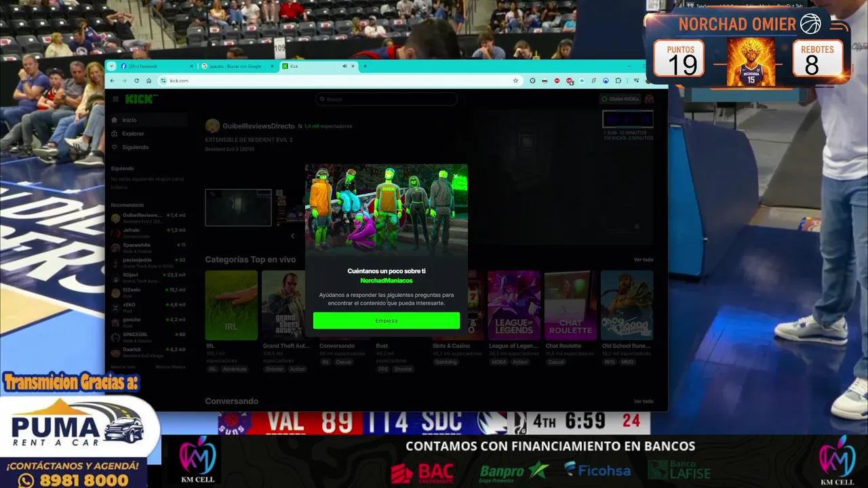The height and width of the screenshot is (488, 868).
Task: Open recommended channel zEkO
Action: click(x=148, y=307)
